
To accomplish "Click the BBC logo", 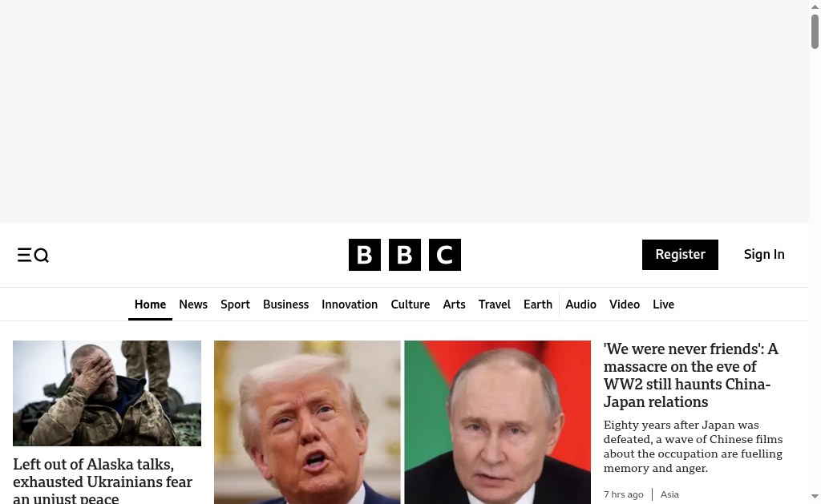I will click(405, 255).
